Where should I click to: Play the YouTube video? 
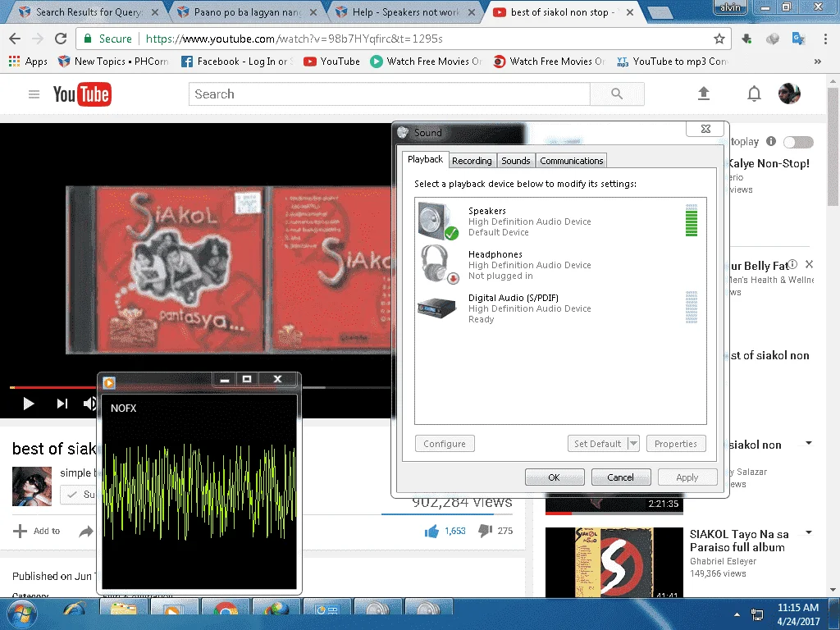click(29, 404)
